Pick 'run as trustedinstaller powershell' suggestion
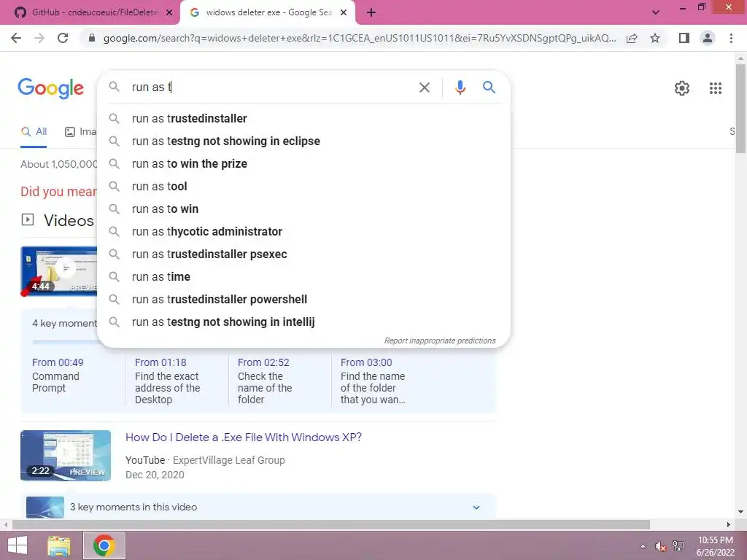 [303, 300]
